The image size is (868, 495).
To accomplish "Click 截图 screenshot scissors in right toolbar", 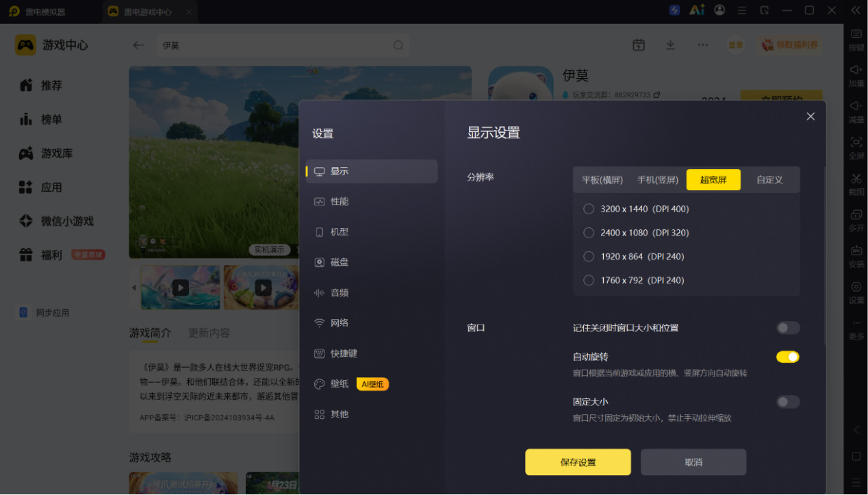I will point(856,183).
